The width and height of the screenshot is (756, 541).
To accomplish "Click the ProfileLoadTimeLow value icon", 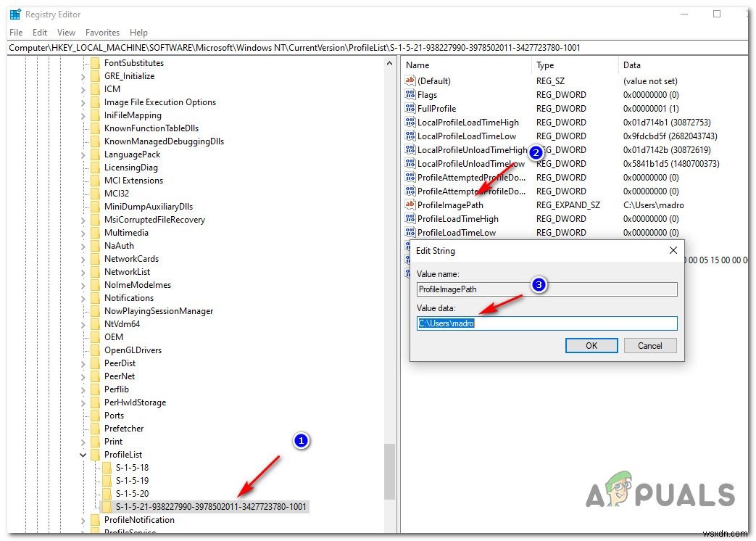I will (410, 232).
